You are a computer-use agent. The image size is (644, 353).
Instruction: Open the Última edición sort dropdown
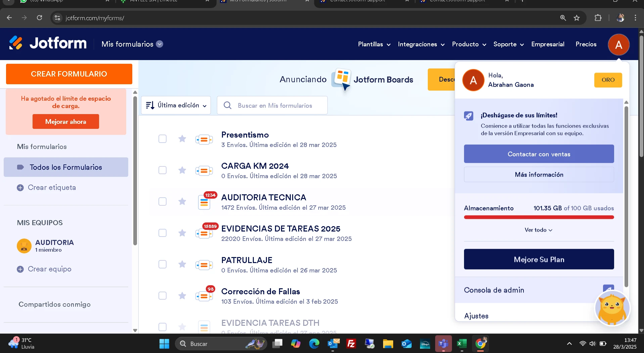click(176, 105)
